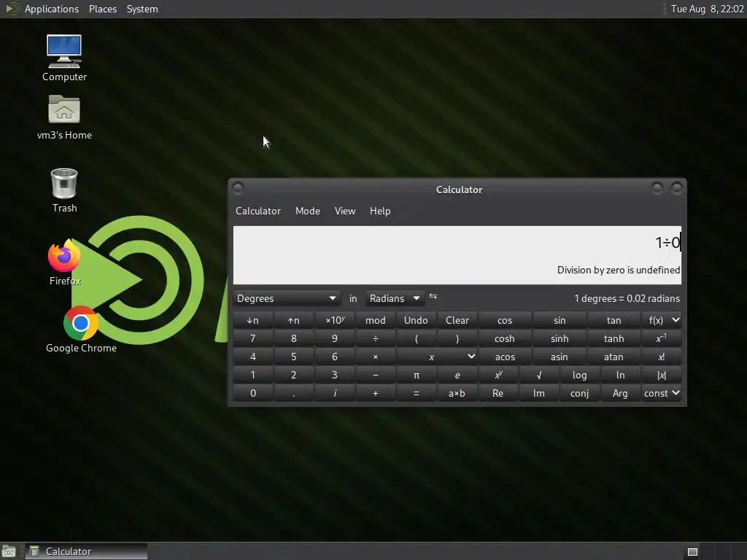
Task: Click the calculator expression display field
Action: 457,254
